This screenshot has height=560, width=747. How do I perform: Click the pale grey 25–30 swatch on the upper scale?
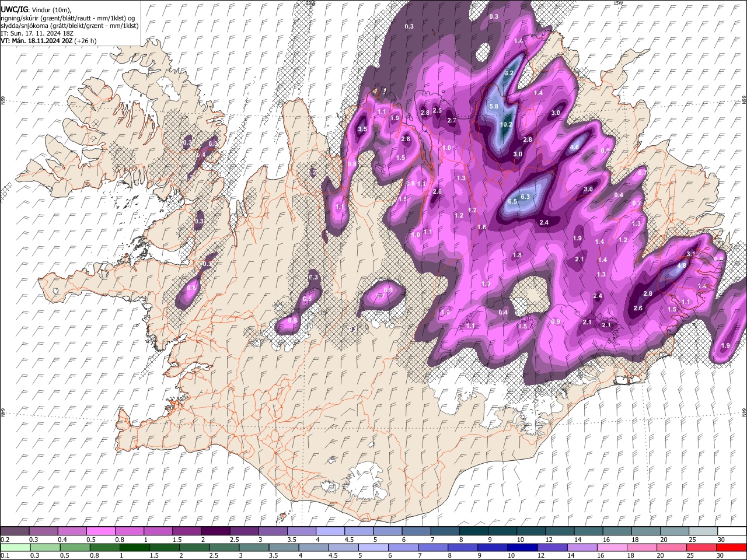(702, 531)
